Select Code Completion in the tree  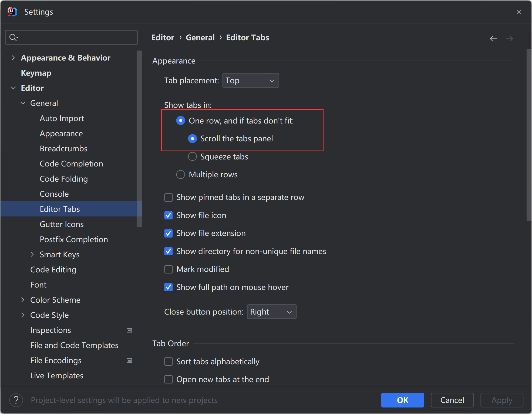(x=71, y=164)
